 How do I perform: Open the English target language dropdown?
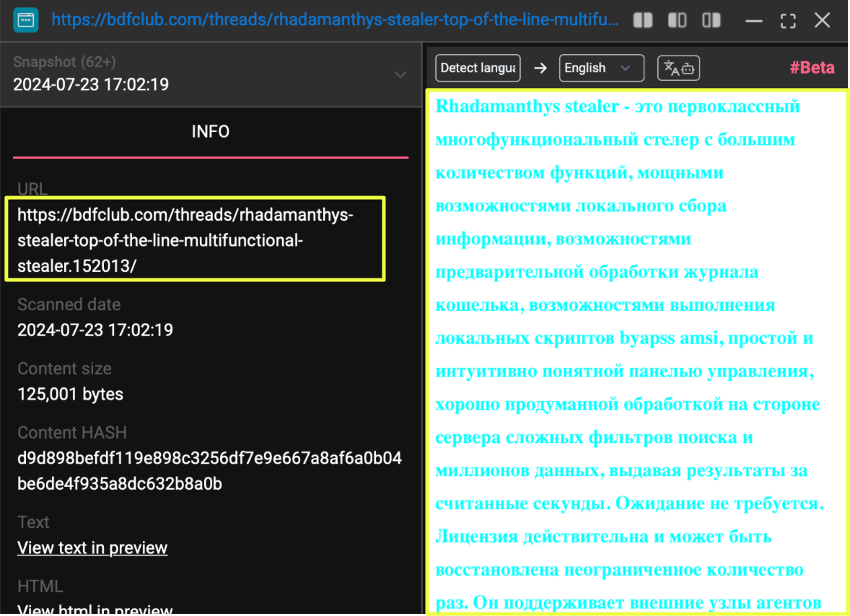pos(602,68)
